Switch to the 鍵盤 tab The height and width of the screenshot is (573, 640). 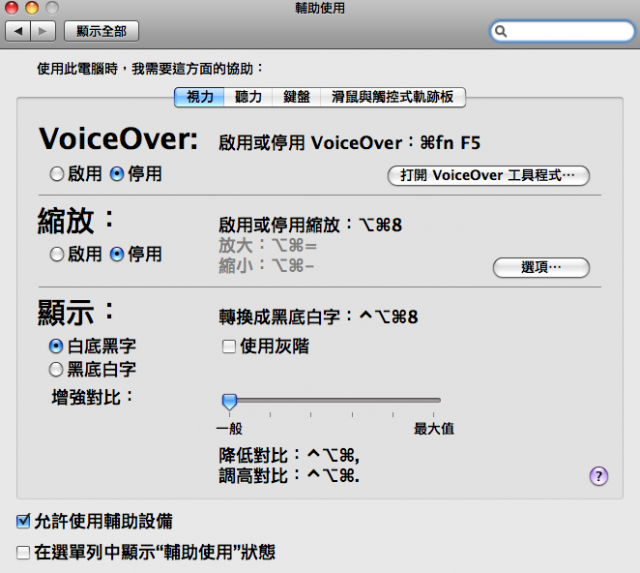[296, 97]
